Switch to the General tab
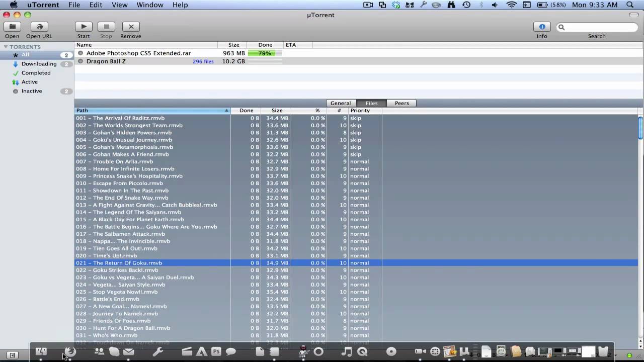Screen dimensions: 644x362 click(x=341, y=103)
